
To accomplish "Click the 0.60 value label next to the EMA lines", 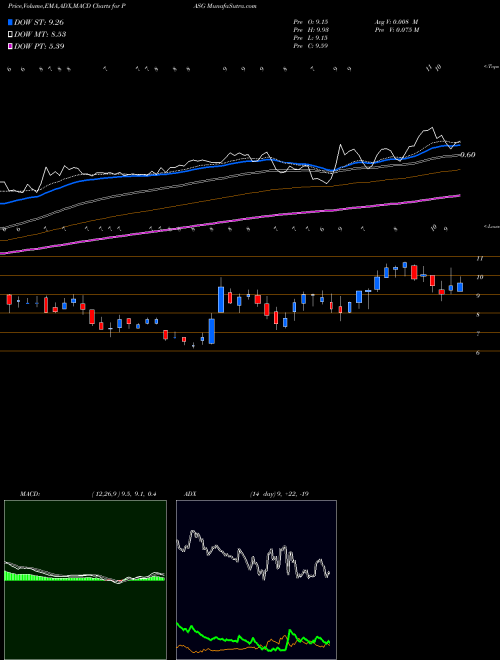I will (x=468, y=155).
